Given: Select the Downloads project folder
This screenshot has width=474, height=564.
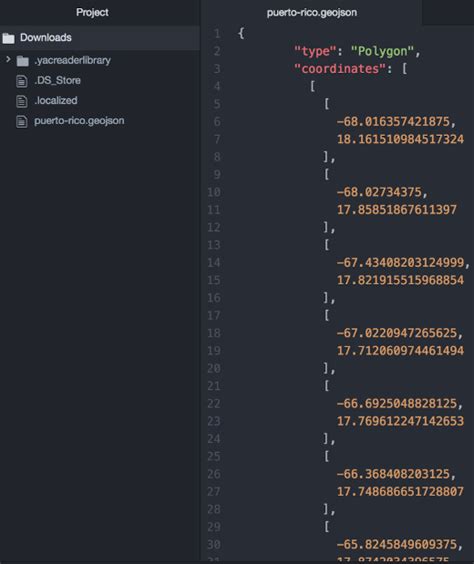Looking at the screenshot, I should tap(100, 37).
